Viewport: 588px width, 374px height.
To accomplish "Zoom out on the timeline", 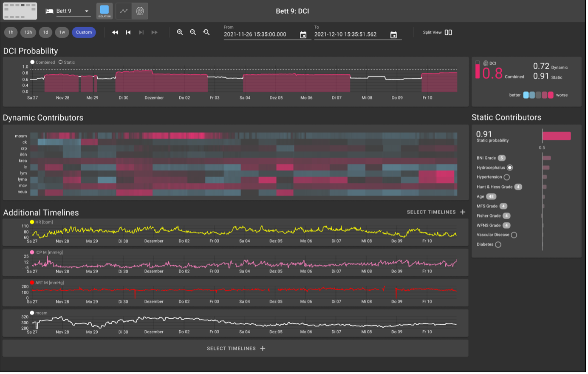I will (193, 32).
